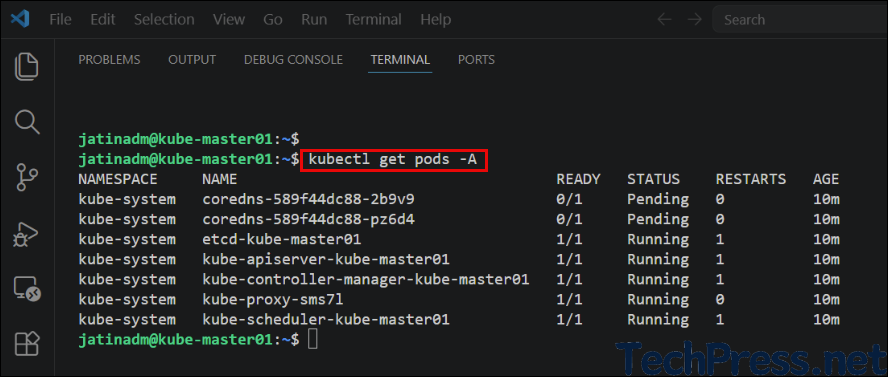This screenshot has height=377, width=888.
Task: Switch to the DEBUG CONSOLE tab
Action: (x=293, y=60)
